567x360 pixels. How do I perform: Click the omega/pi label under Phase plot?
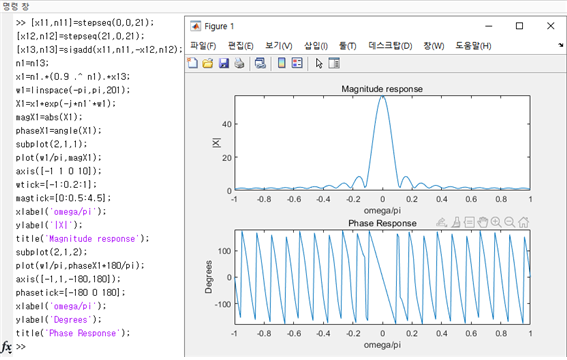pos(382,345)
